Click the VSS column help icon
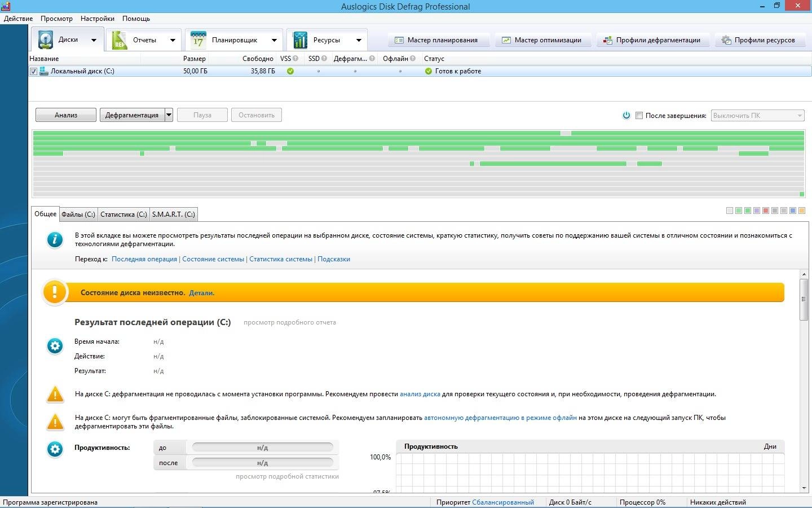 (x=295, y=58)
